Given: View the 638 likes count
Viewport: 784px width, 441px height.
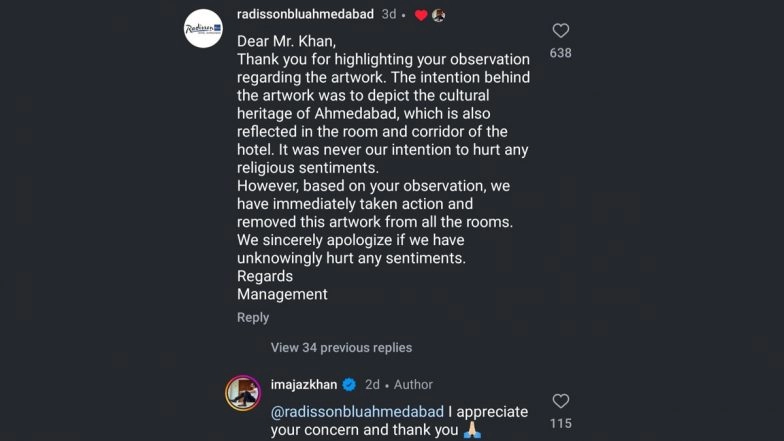Looking at the screenshot, I should 561,53.
